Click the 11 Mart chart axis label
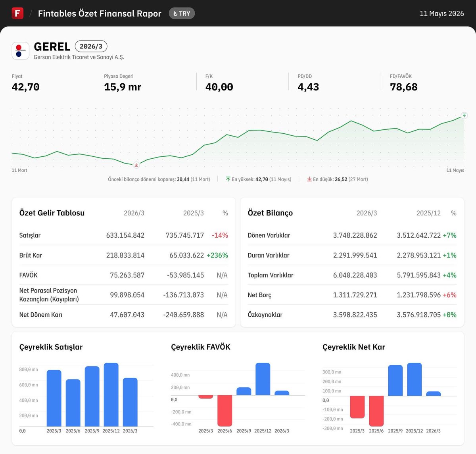The width and height of the screenshot is (476, 454). (19, 170)
